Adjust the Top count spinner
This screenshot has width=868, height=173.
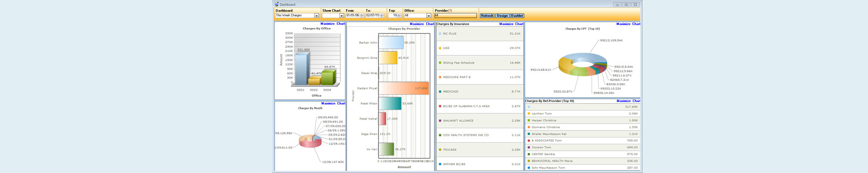(x=399, y=16)
